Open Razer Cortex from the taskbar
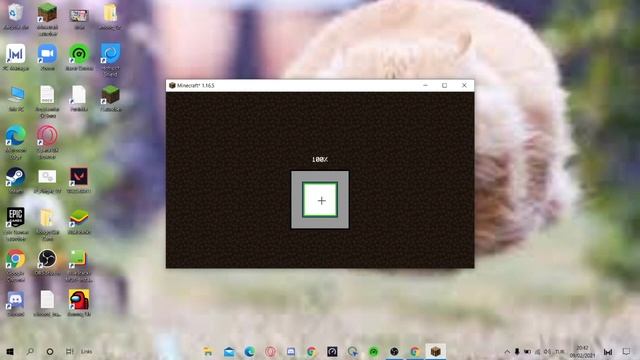The width and height of the screenshot is (640, 360). [x=373, y=351]
